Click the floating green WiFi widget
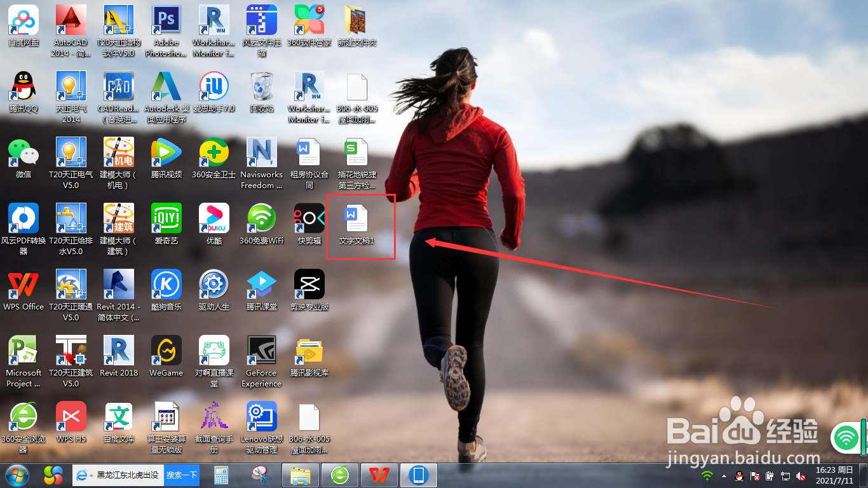The image size is (868, 488). click(846, 437)
